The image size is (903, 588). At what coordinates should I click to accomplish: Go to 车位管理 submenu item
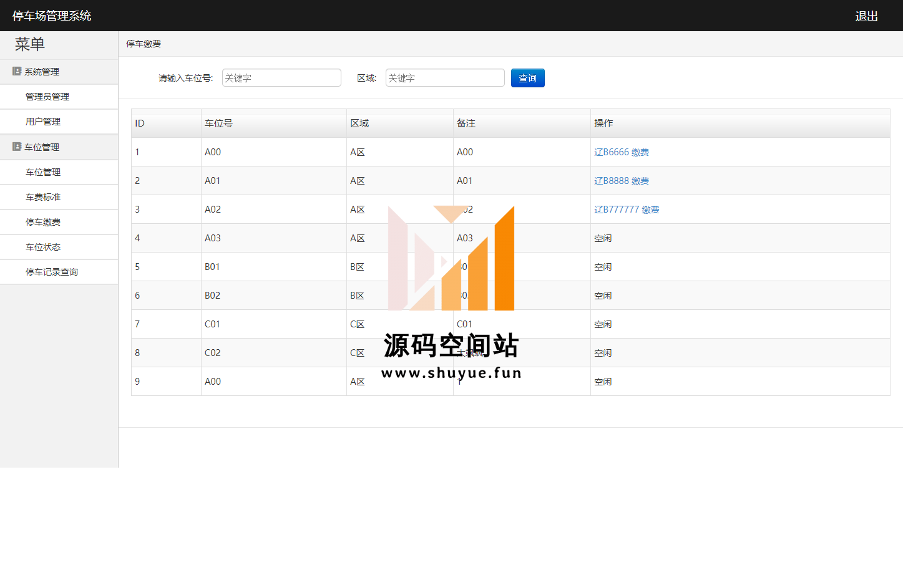(x=43, y=172)
